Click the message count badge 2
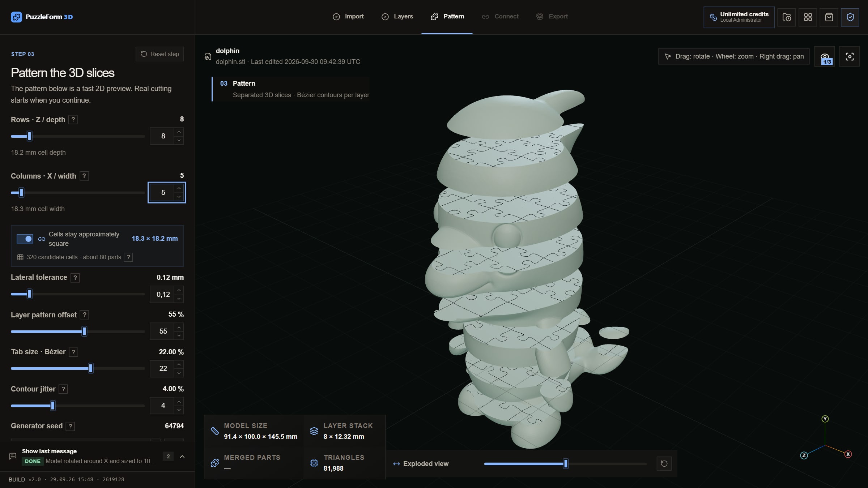Image resolution: width=868 pixels, height=488 pixels. (168, 457)
